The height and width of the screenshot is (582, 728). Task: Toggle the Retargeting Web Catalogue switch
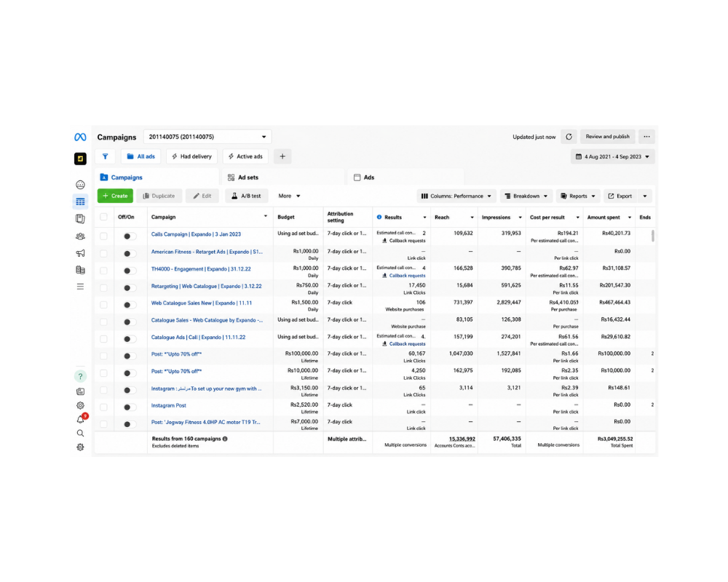(129, 288)
